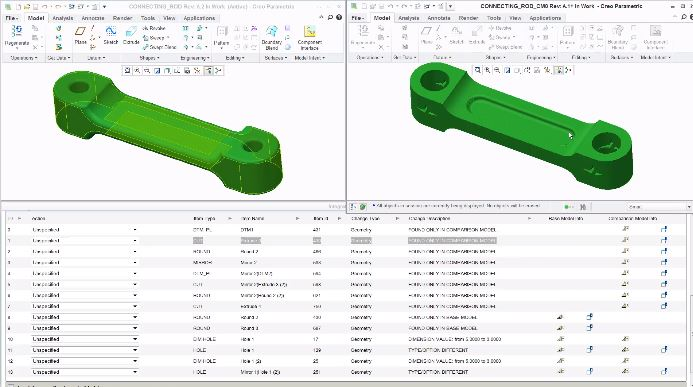Select the 'TYPE/OPTION DIFFERENT' text in row 11
The height and width of the screenshot is (387, 693).
pos(438,350)
